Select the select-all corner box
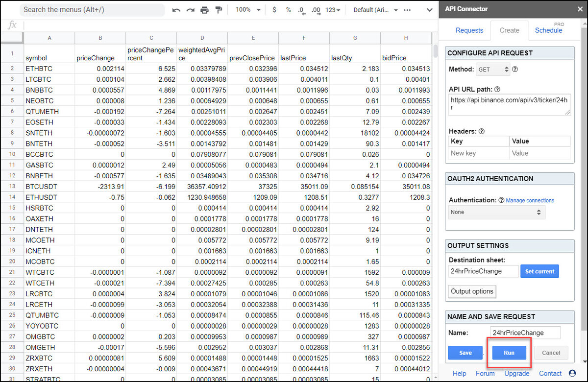The width and height of the screenshot is (588, 382). (x=12, y=38)
